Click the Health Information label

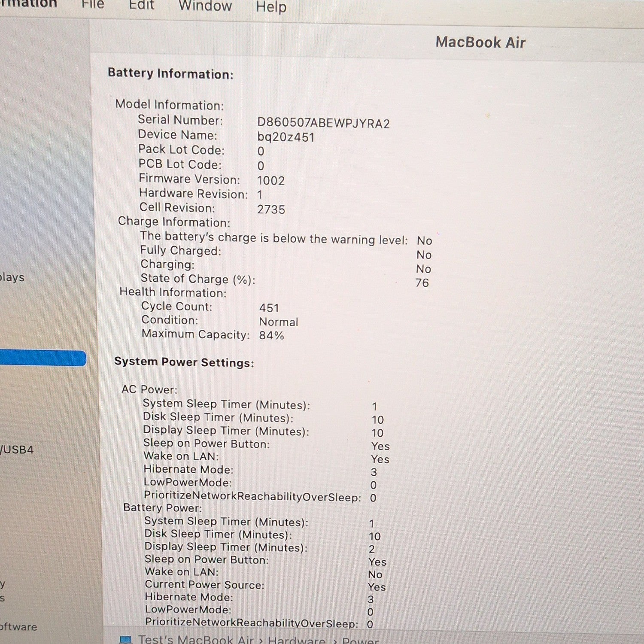point(173,292)
